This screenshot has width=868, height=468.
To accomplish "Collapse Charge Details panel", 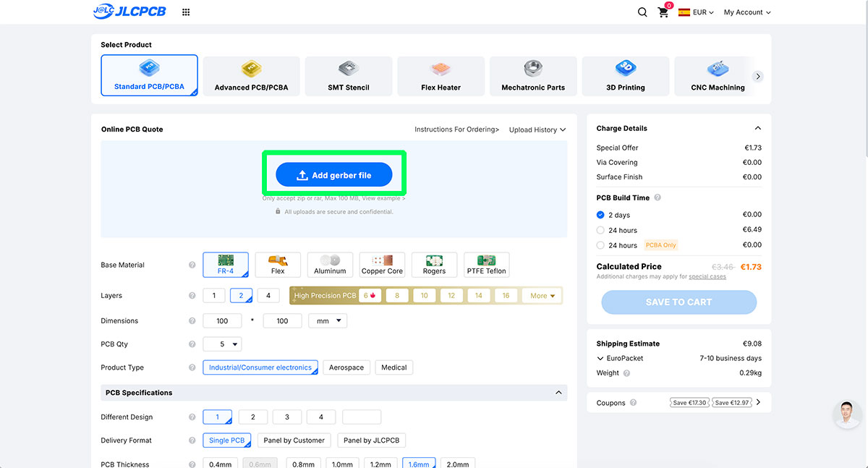I will [x=757, y=128].
